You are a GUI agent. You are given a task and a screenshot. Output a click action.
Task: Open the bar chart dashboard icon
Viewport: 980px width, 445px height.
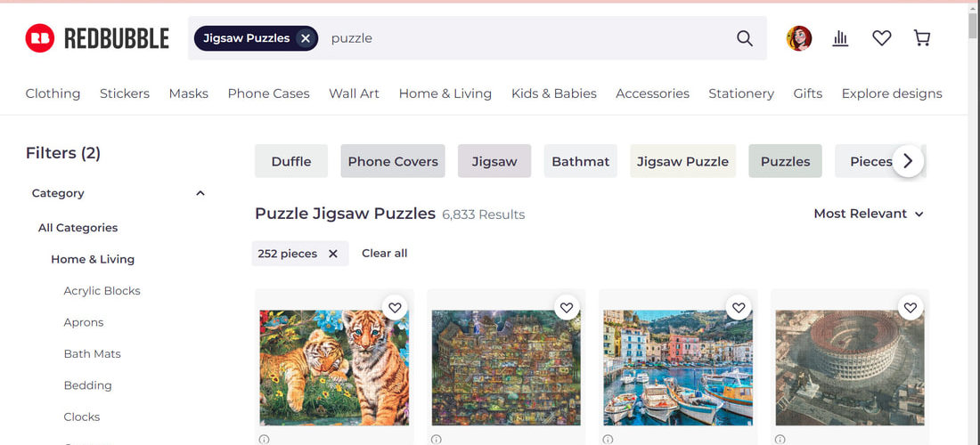coord(841,38)
